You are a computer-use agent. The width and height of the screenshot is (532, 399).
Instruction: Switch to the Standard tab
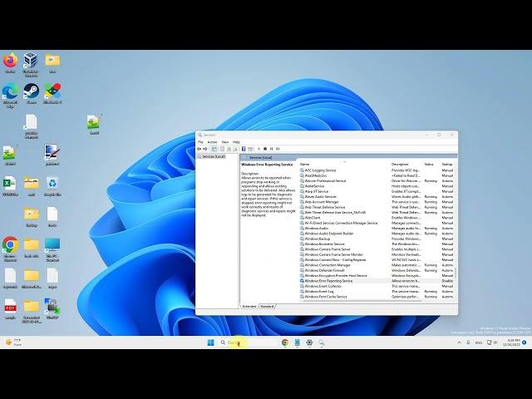click(x=267, y=307)
